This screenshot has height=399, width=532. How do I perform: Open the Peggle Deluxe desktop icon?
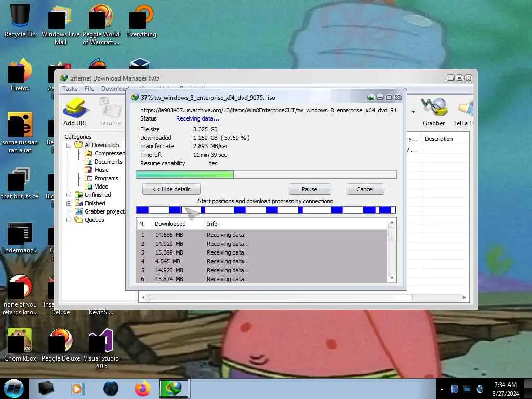(61, 345)
